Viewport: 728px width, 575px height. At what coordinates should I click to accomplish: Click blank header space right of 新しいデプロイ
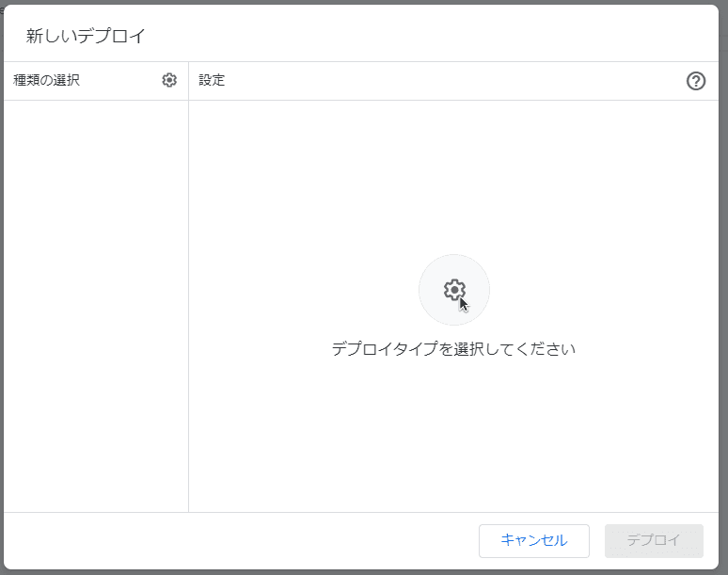(x=423, y=37)
